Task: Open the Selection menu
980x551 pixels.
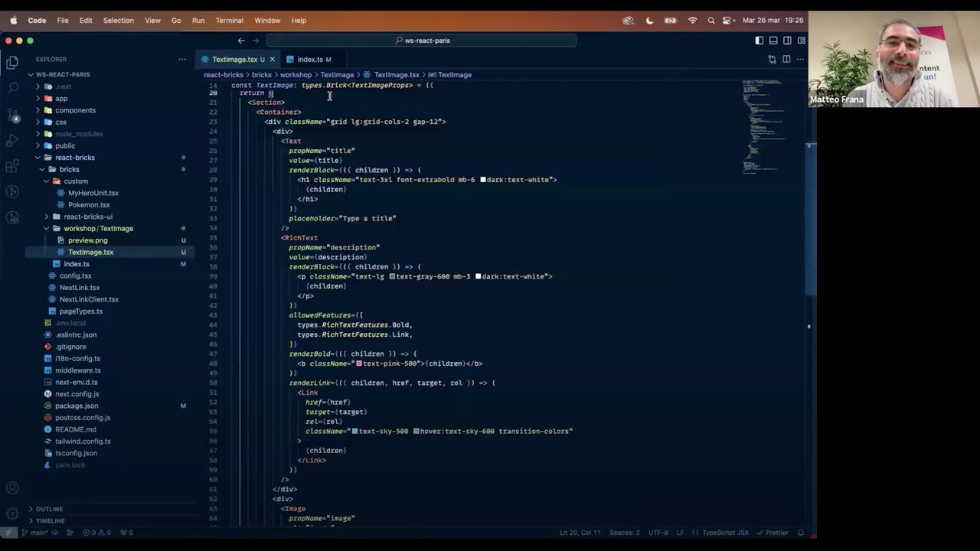Action: pos(118,21)
